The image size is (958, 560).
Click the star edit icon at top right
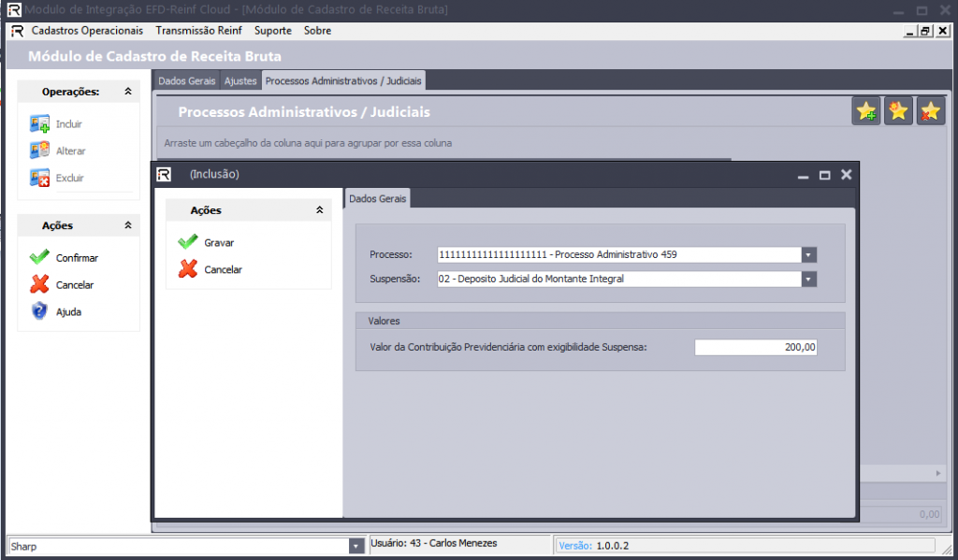[898, 111]
